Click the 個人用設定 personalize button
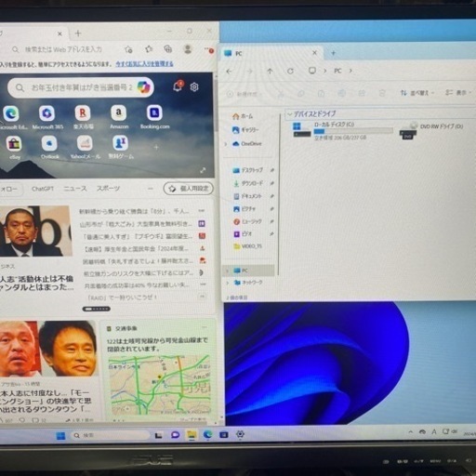This screenshot has width=476, height=476. pyautogui.click(x=189, y=189)
